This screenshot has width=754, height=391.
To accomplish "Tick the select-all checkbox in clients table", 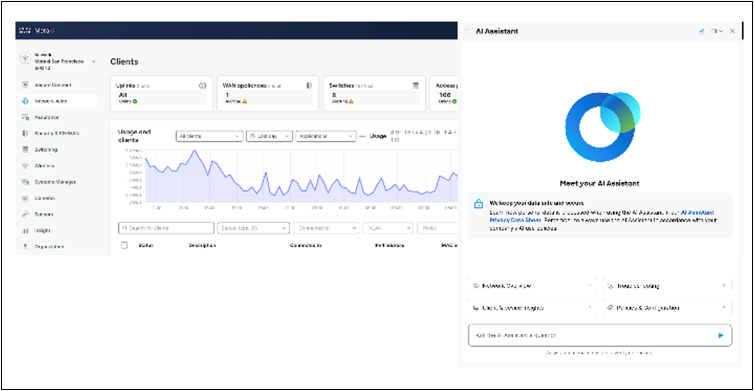I will pos(124,245).
